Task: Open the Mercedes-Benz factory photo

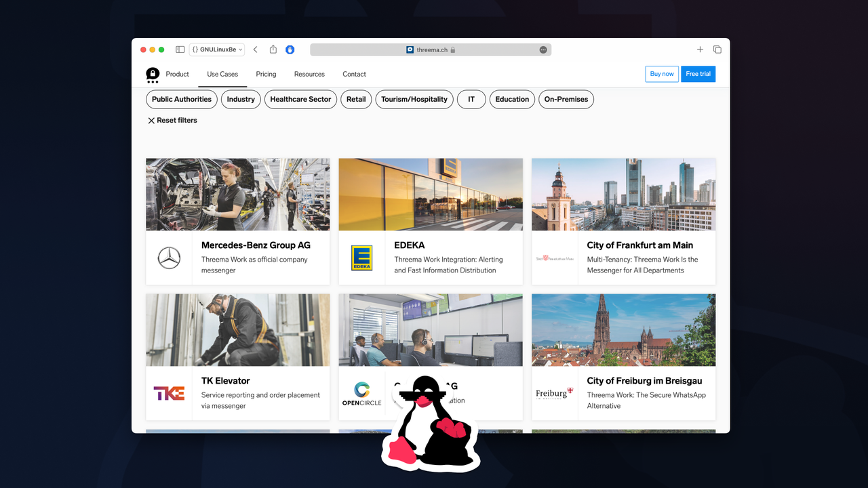Action: coord(238,195)
